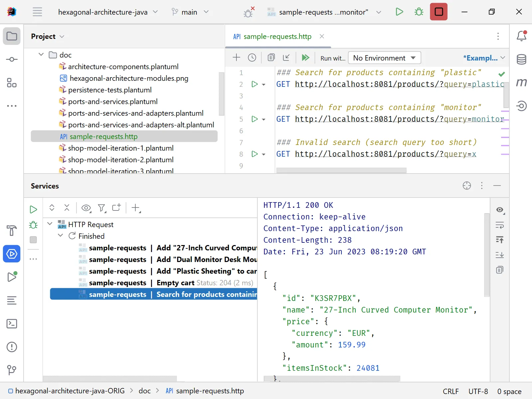The width and height of the screenshot is (532, 399).
Task: Show more tool windows in left sidebar
Action: pos(12,106)
